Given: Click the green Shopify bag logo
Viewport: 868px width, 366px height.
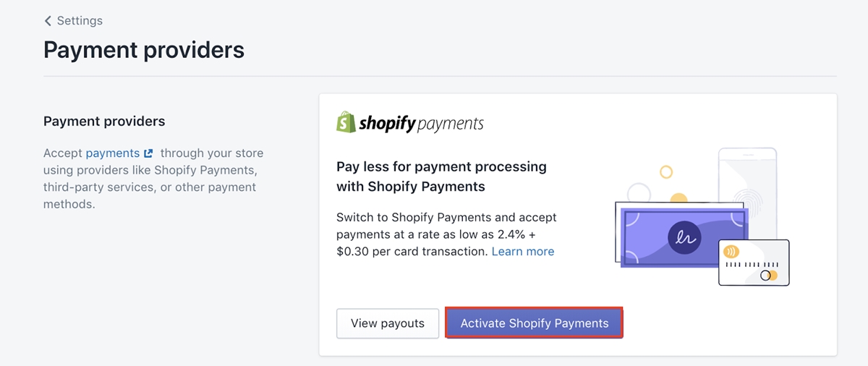Looking at the screenshot, I should [x=346, y=122].
